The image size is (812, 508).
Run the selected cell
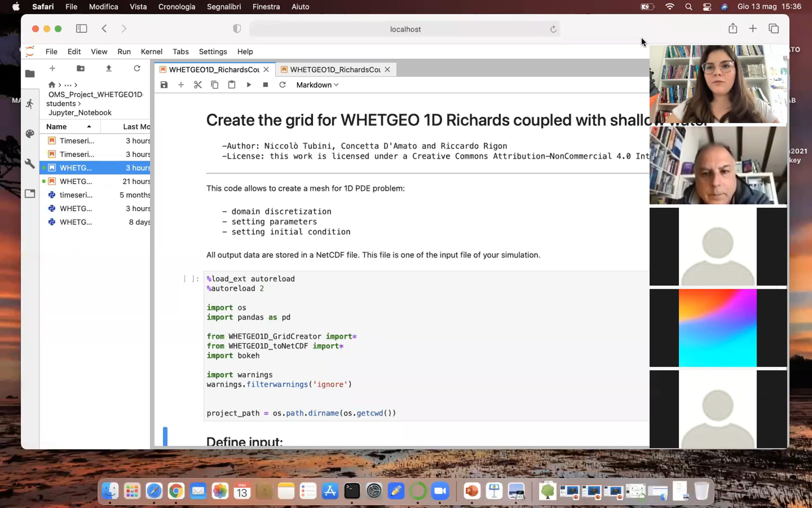(x=249, y=85)
